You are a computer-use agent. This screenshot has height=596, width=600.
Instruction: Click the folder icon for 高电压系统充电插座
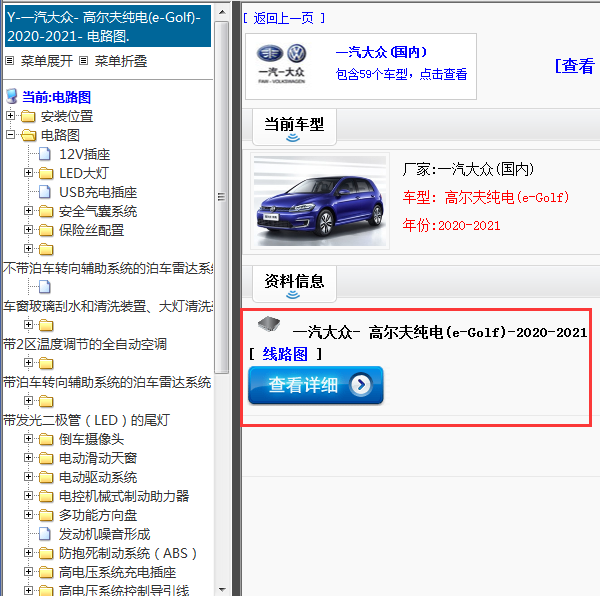46,572
